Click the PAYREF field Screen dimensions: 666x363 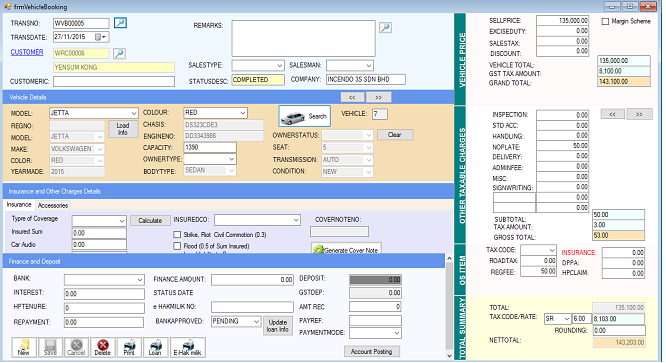coord(375,321)
